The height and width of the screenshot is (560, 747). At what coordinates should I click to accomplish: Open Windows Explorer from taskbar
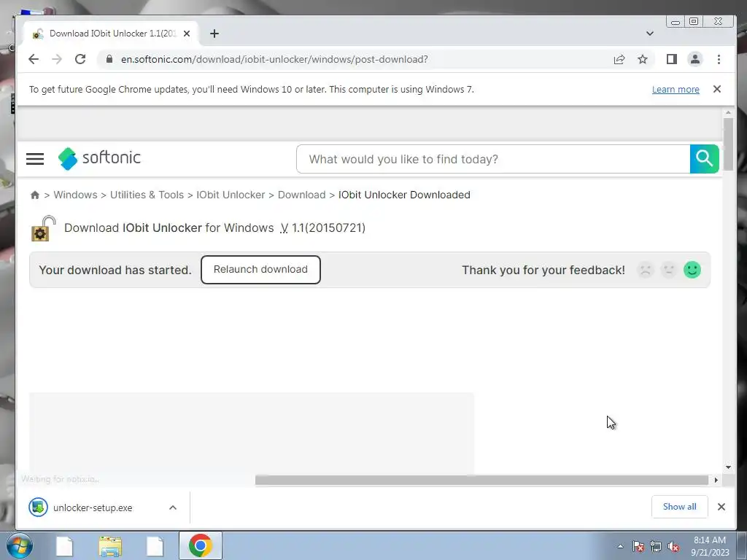click(110, 546)
